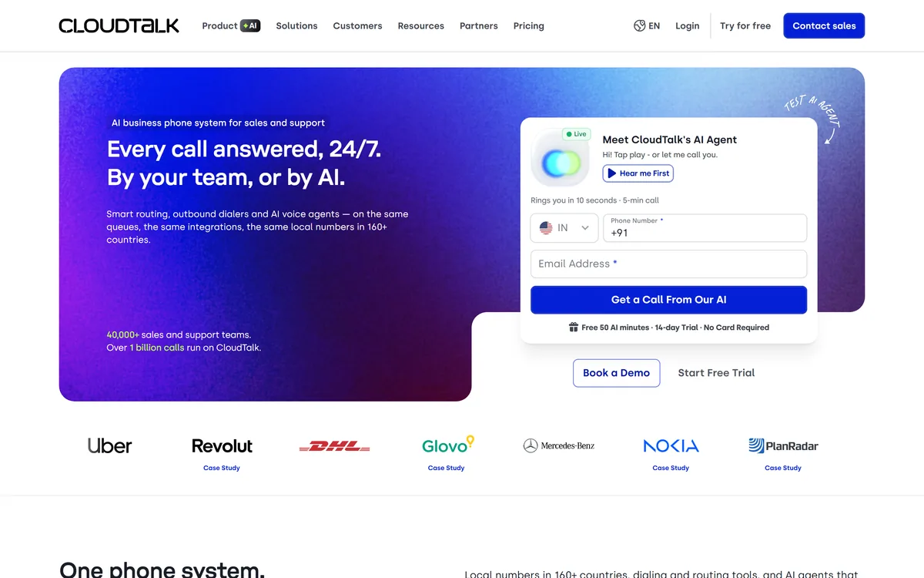Open the Product menu

(219, 25)
